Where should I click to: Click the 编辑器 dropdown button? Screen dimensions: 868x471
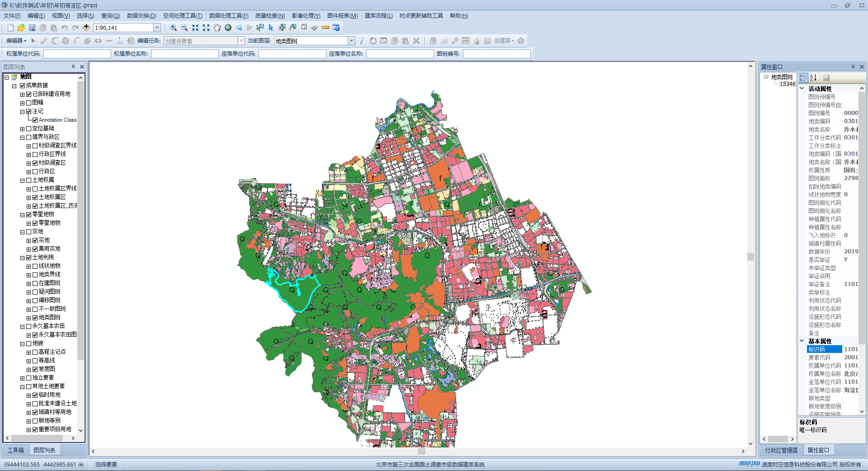click(x=16, y=41)
